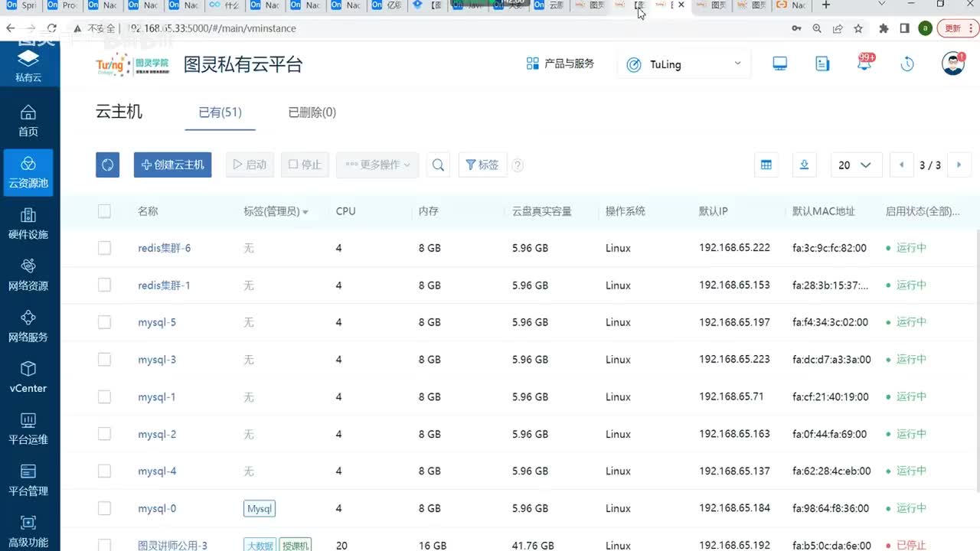Click the export download icon
Image resolution: width=980 pixels, height=551 pixels.
click(x=804, y=165)
